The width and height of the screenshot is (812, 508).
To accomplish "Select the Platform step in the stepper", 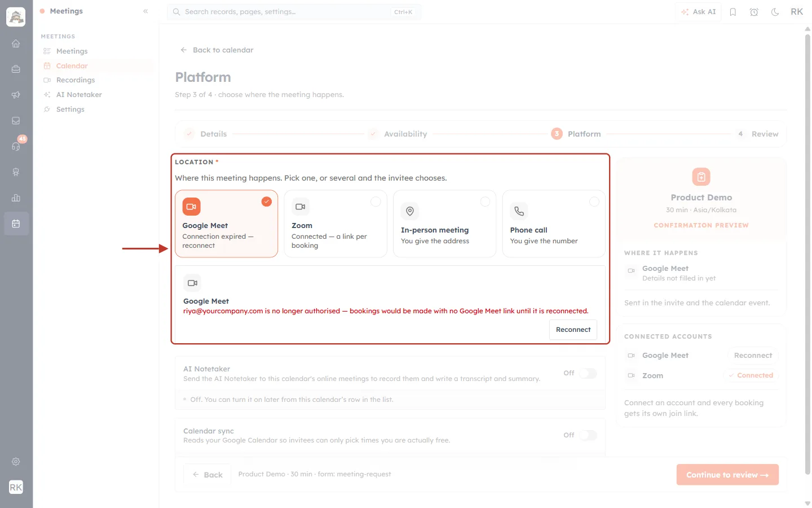I will tap(576, 134).
